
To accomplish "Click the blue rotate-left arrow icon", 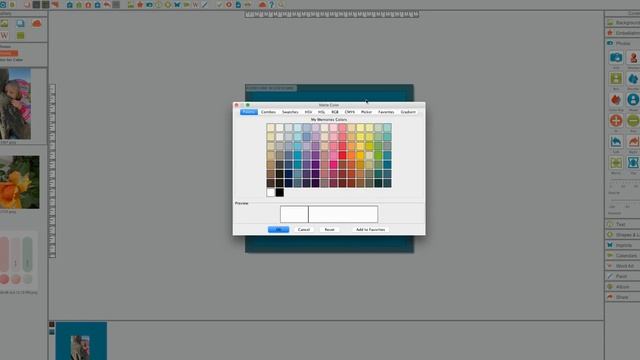I will pos(616,142).
